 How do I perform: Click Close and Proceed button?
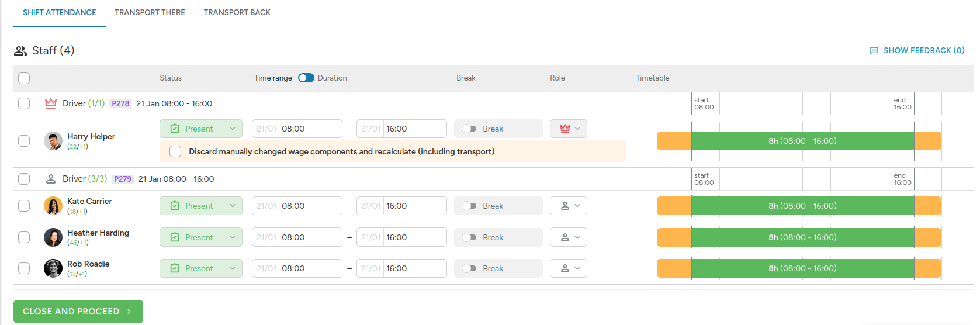pyautogui.click(x=78, y=312)
